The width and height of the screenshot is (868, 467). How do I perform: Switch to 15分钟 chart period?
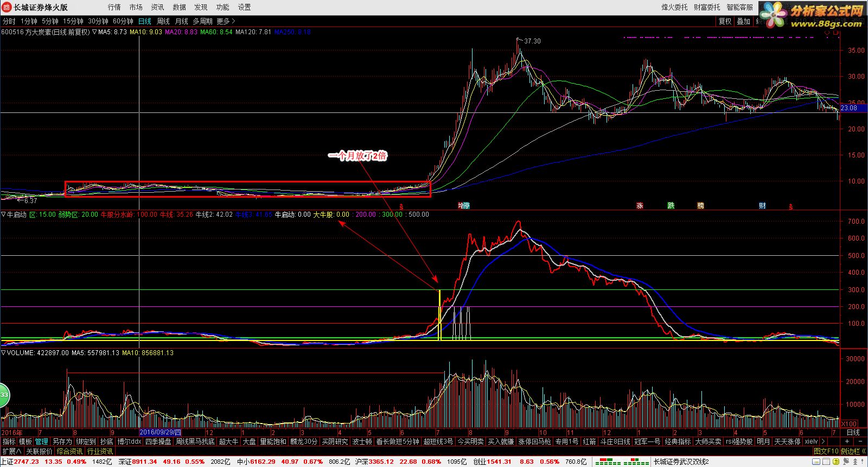(73, 21)
